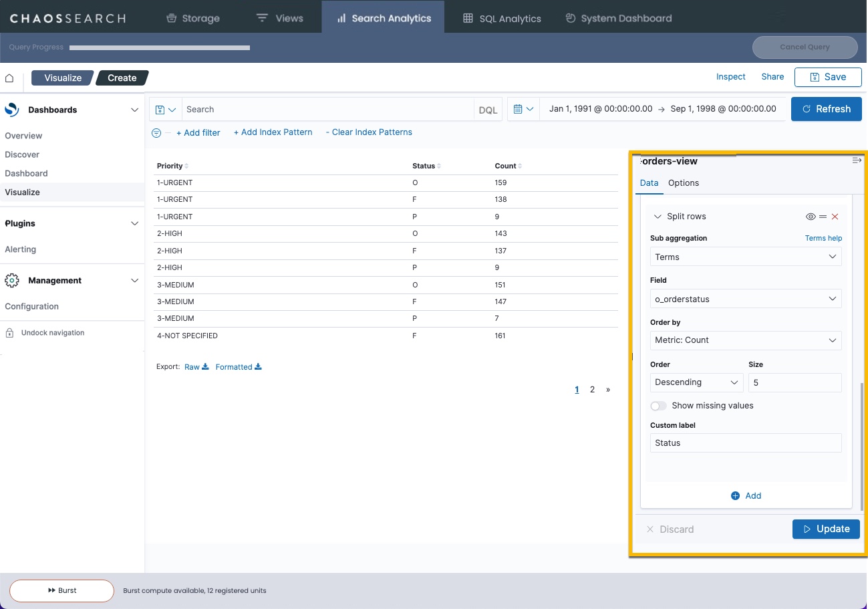This screenshot has height=609, width=868.
Task: Collapse the Split rows section chevron
Action: click(658, 217)
